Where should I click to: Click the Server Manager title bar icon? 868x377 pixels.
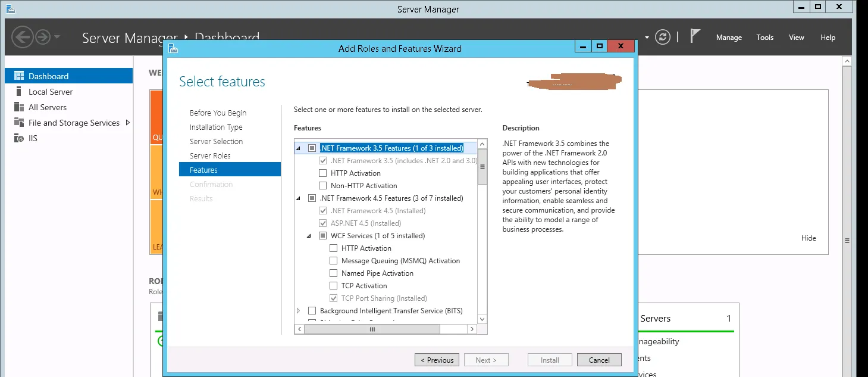tap(10, 9)
